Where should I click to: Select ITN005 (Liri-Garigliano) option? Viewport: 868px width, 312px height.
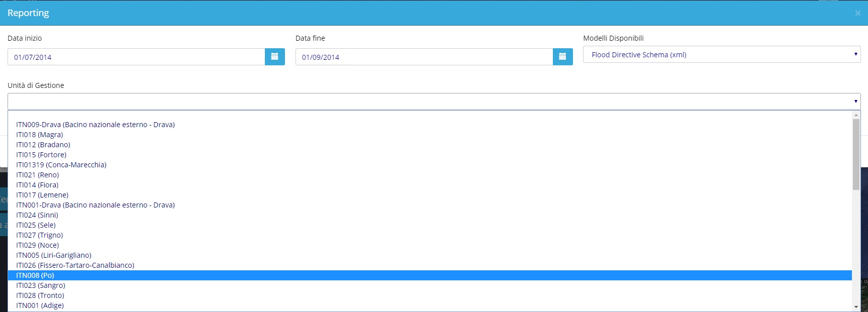430,255
